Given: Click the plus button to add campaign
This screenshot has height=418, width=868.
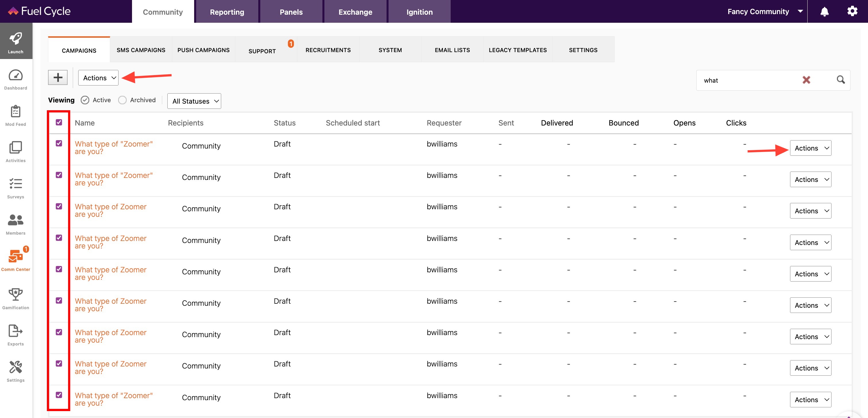Looking at the screenshot, I should pos(58,78).
